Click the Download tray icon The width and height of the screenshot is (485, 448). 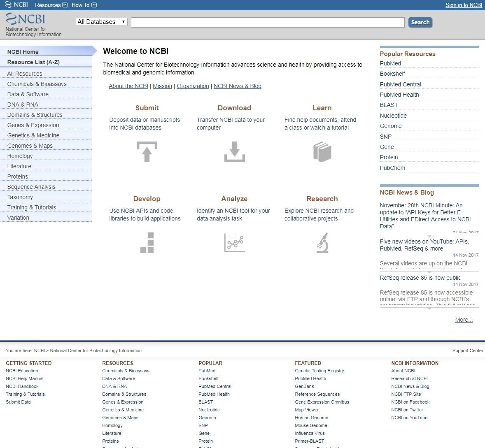pos(234,152)
